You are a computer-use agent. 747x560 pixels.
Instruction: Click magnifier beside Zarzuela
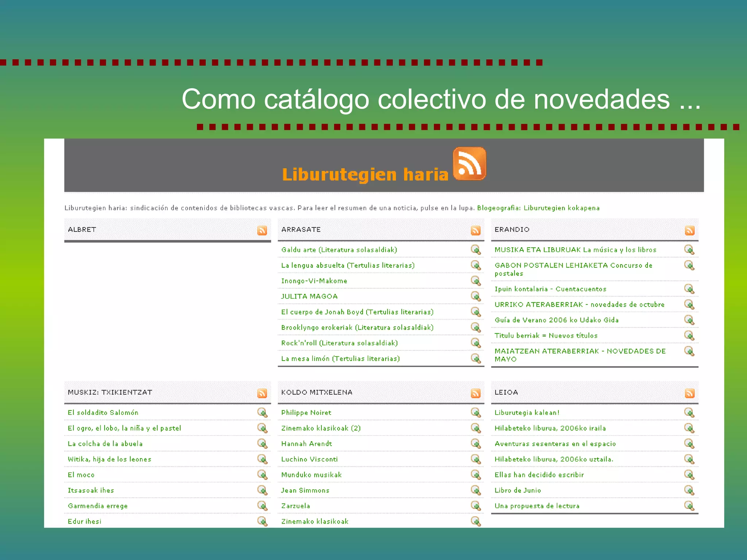pos(476,506)
